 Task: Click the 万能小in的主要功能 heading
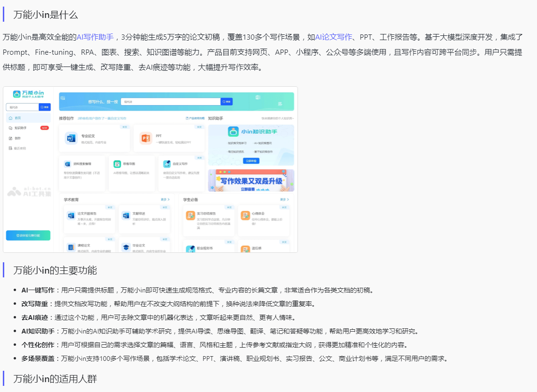click(55, 270)
